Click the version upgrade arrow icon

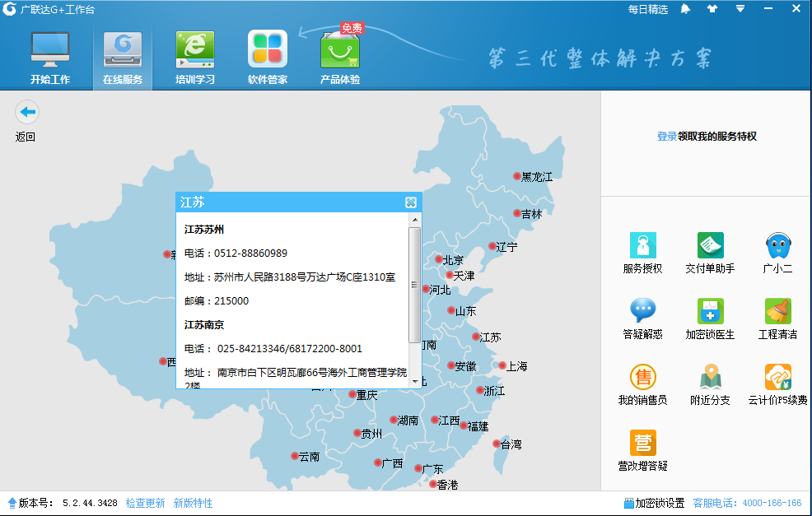[12, 503]
